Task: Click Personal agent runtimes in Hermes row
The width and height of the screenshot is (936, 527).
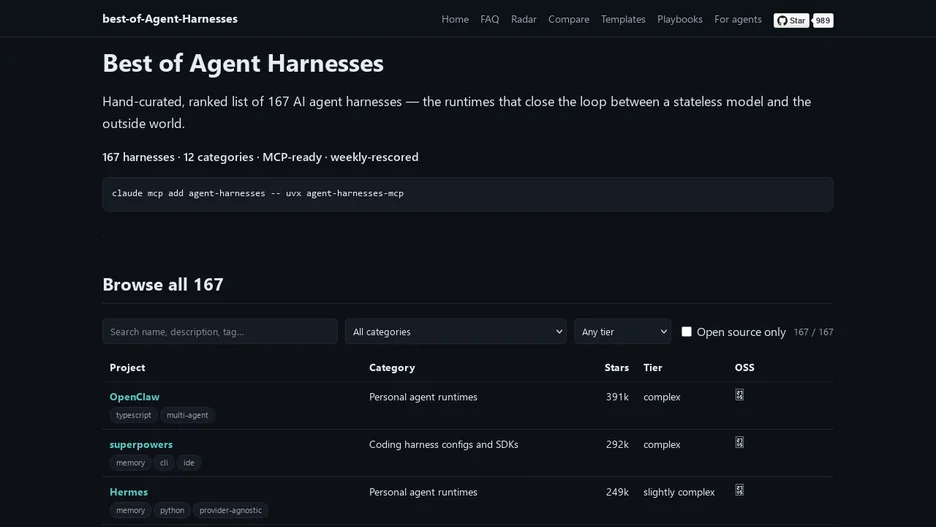Action: coord(423,492)
